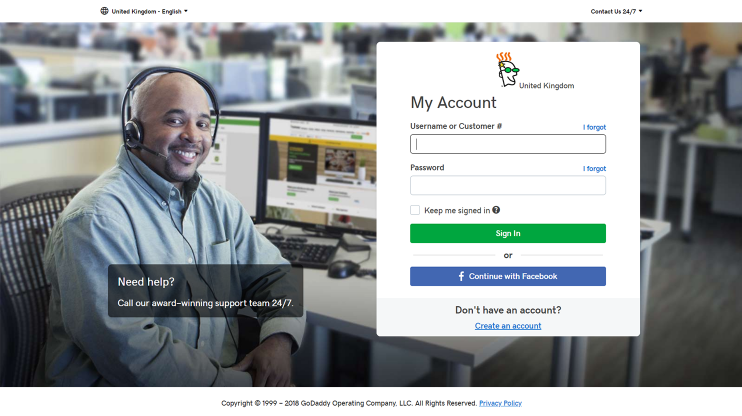742x416 pixels.
Task: Click I forgot beside the Password field
Action: [x=594, y=168]
